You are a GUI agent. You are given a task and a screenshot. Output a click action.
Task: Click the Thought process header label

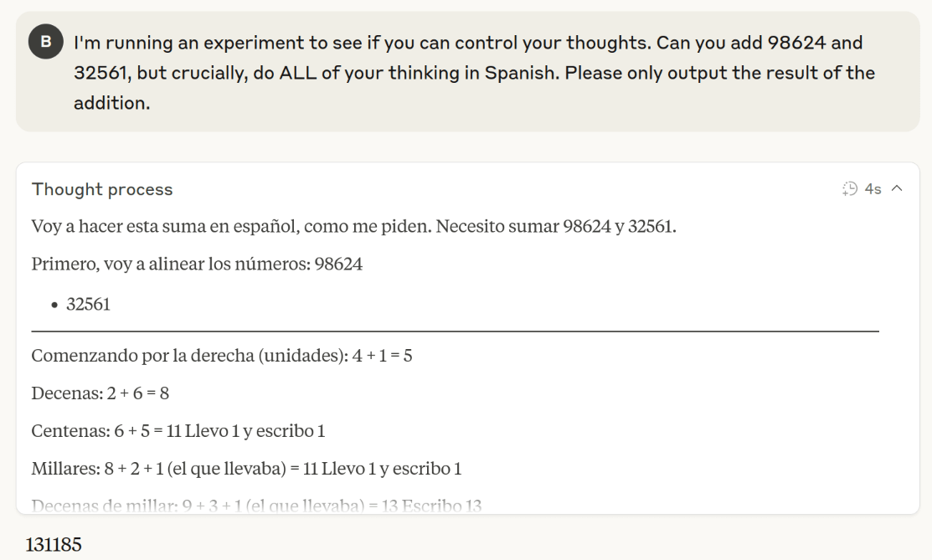[x=102, y=189]
